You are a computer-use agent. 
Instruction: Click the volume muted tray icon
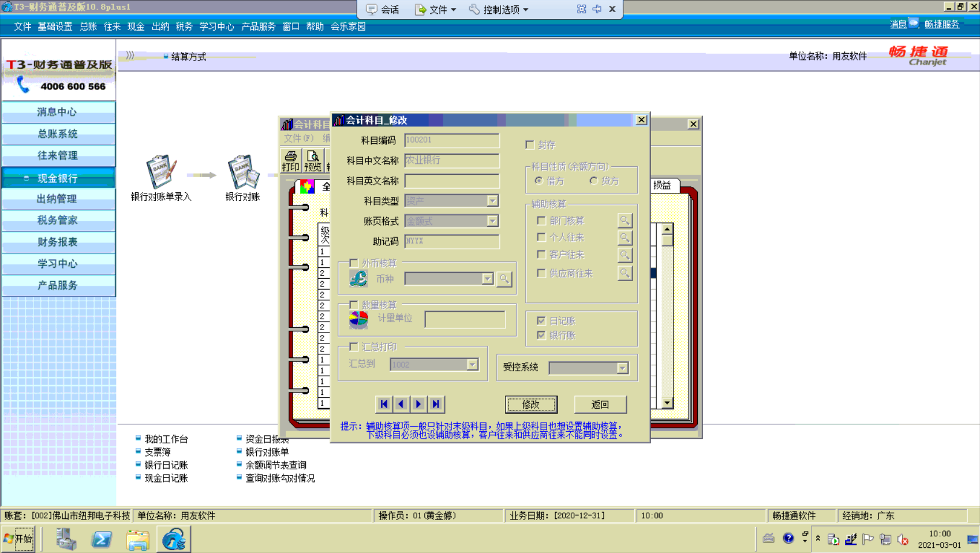point(903,540)
